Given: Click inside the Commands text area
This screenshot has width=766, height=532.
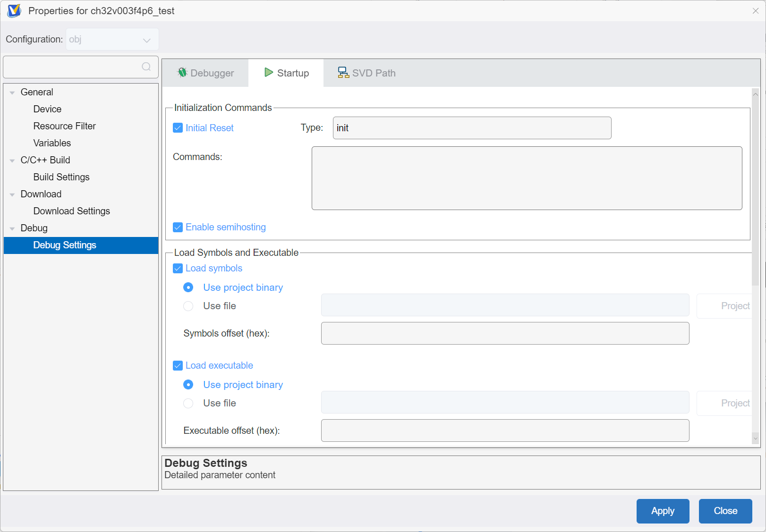Looking at the screenshot, I should click(527, 178).
